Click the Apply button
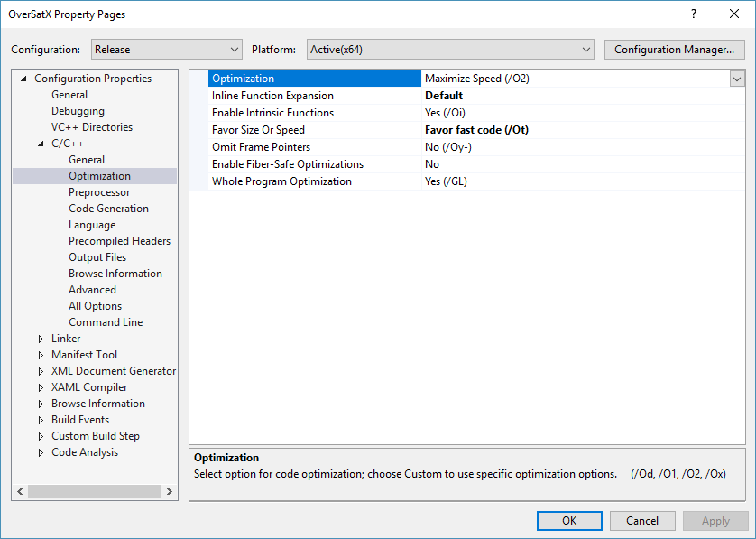Viewport: 756px width, 539px height. click(715, 521)
